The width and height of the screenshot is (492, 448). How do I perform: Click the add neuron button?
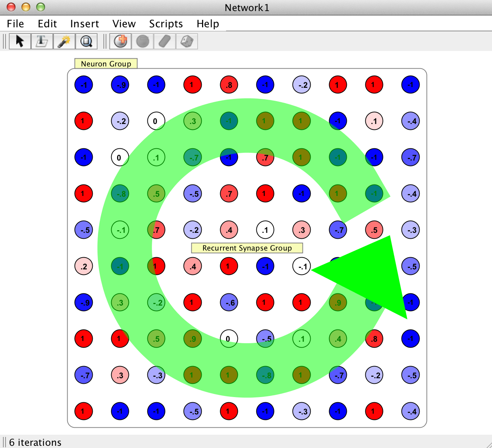tap(120, 41)
